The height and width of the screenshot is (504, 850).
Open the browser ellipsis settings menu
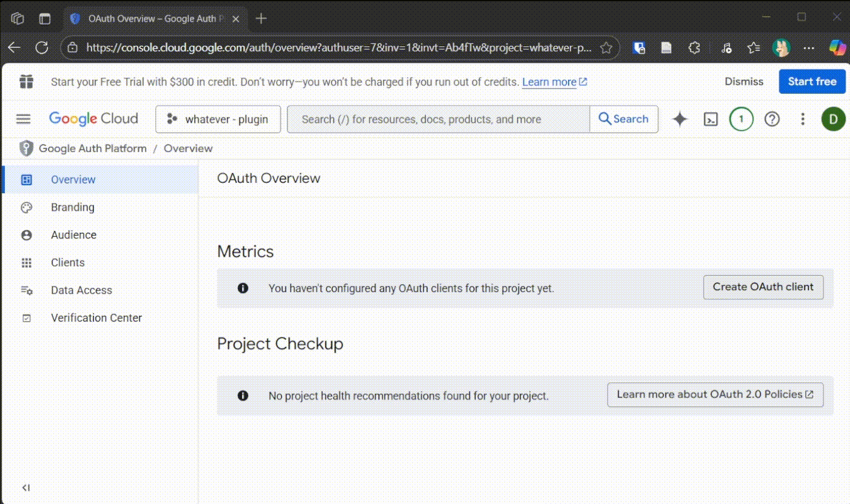click(809, 48)
